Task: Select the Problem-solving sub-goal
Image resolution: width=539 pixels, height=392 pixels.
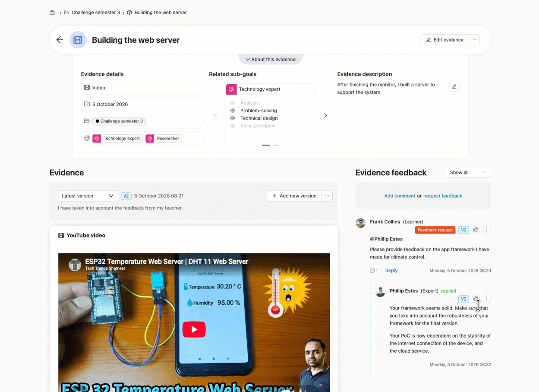Action: pyautogui.click(x=258, y=111)
